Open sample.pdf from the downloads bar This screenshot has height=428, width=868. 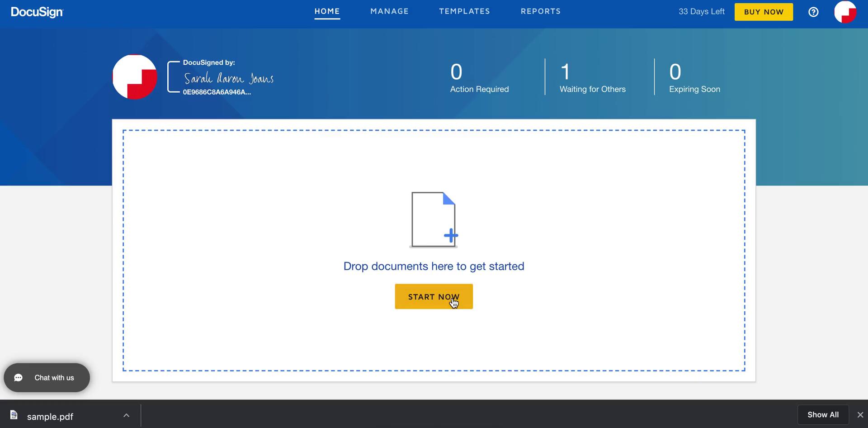tap(50, 416)
